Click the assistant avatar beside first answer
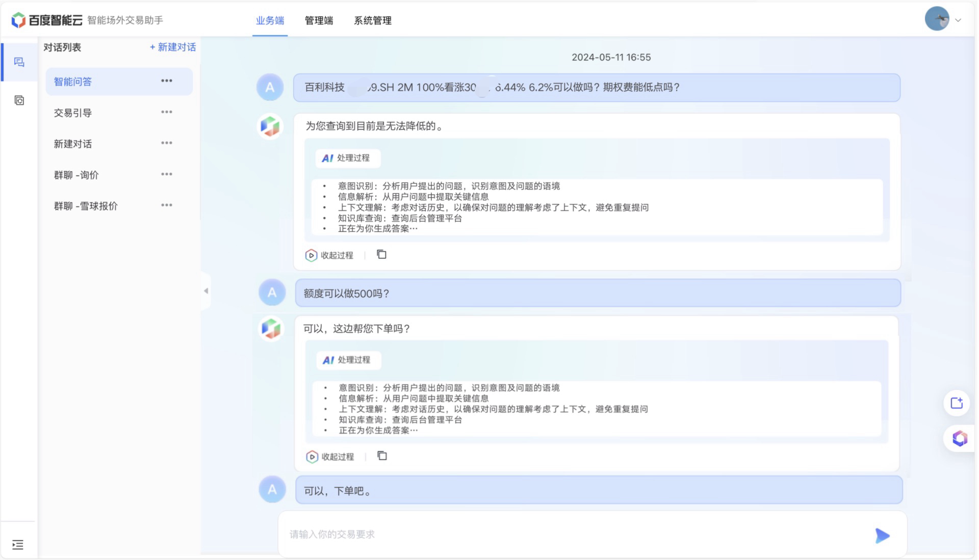Viewport: 979px width, 560px height. click(270, 126)
